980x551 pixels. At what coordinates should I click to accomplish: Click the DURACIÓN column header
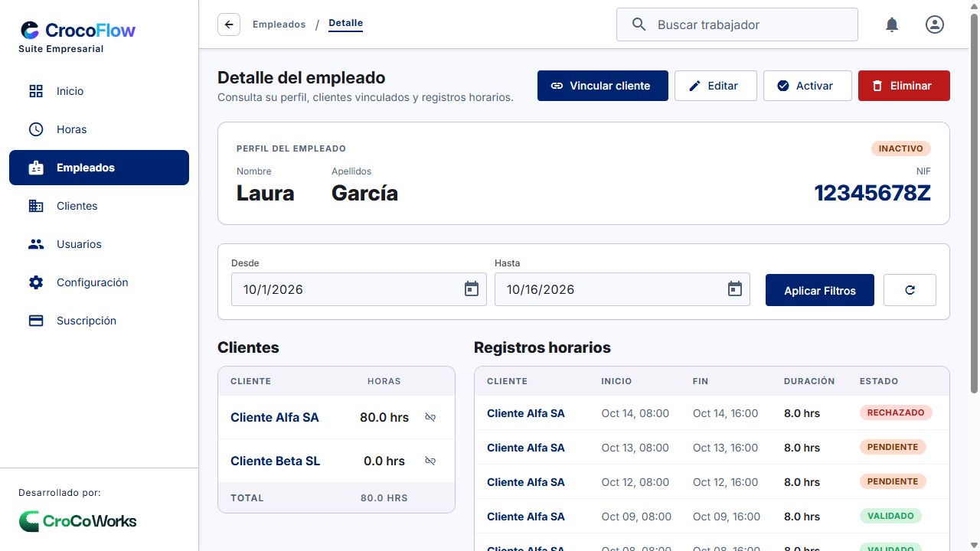(x=809, y=381)
